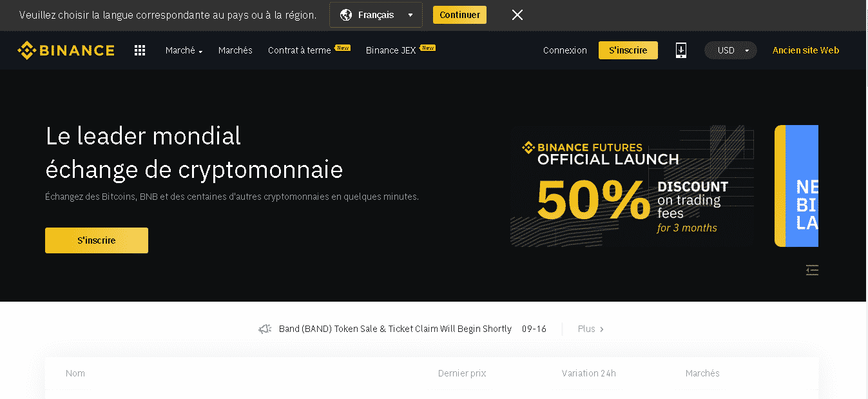The height and width of the screenshot is (399, 868).
Task: Open the Binance logo home link
Action: point(66,50)
